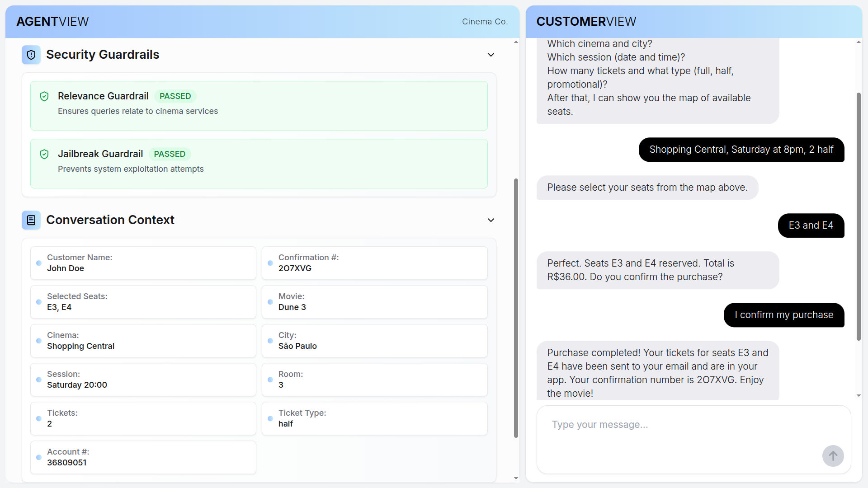Click the agent panel vertical scrollbar thumb

click(516, 307)
